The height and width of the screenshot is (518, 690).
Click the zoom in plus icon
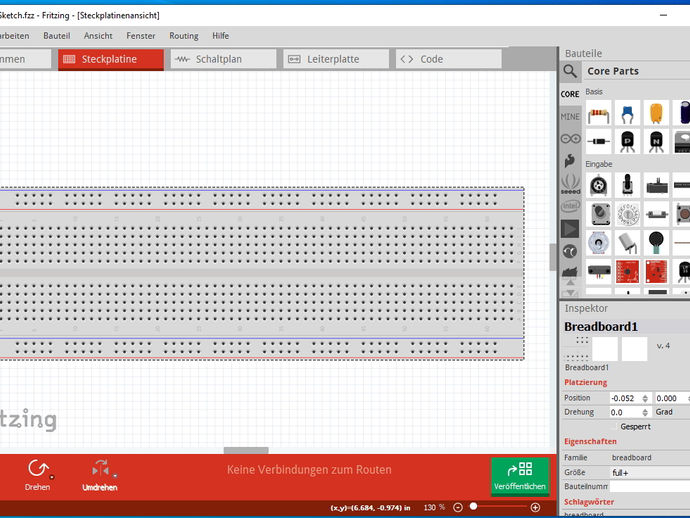(x=535, y=507)
